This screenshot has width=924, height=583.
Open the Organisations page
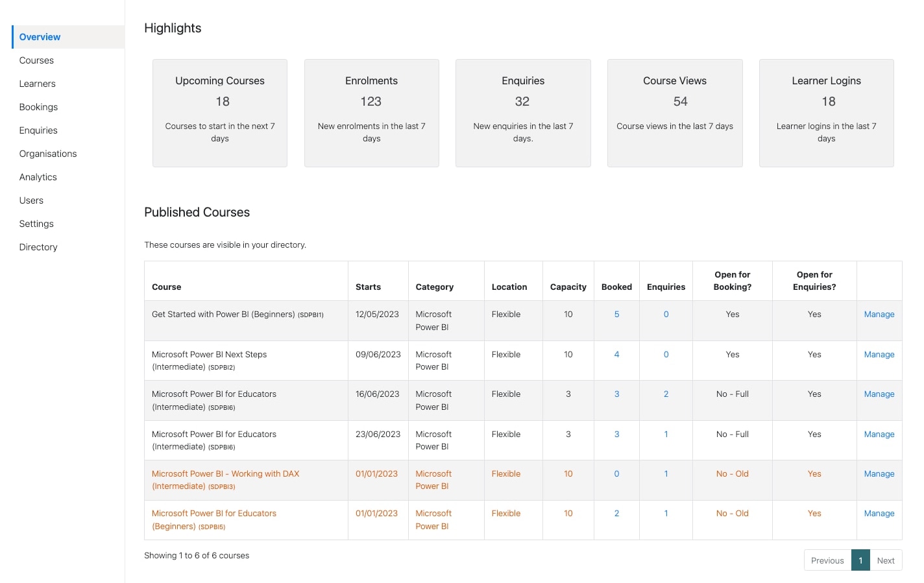coord(48,154)
